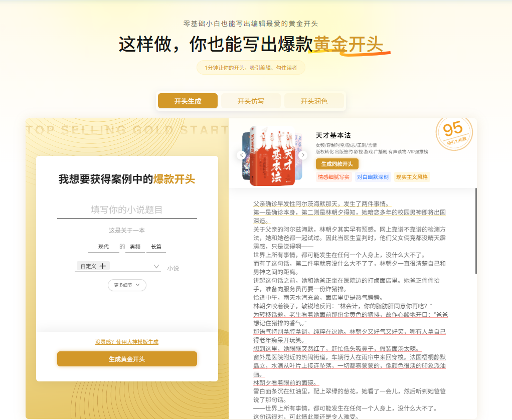Focus the 填写你的小说题目 title input field

point(127,210)
